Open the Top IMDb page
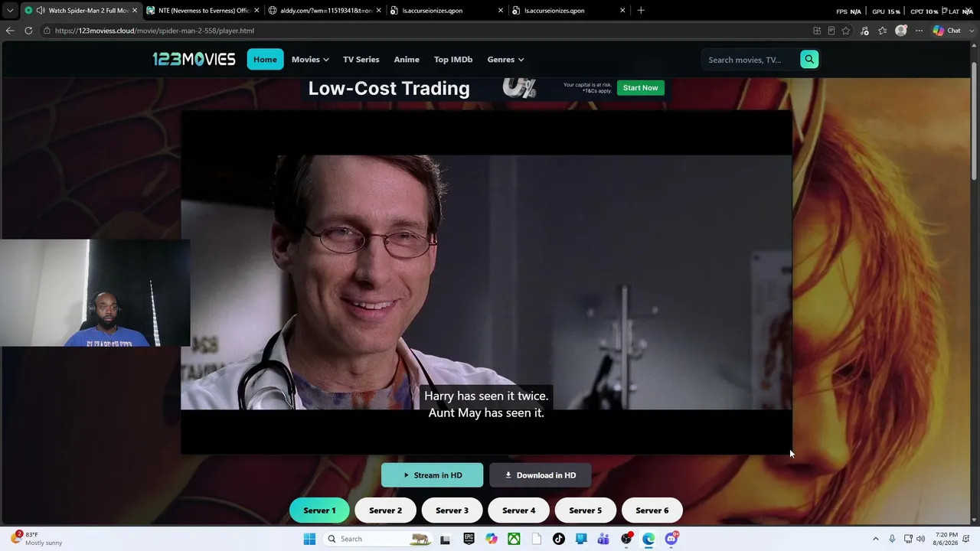This screenshot has width=980, height=551. click(453, 60)
